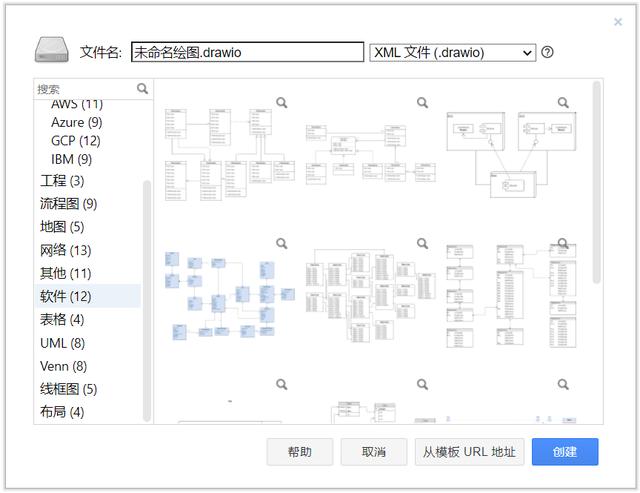The width and height of the screenshot is (640, 493).
Task: Click the 取消 button
Action: click(x=374, y=452)
